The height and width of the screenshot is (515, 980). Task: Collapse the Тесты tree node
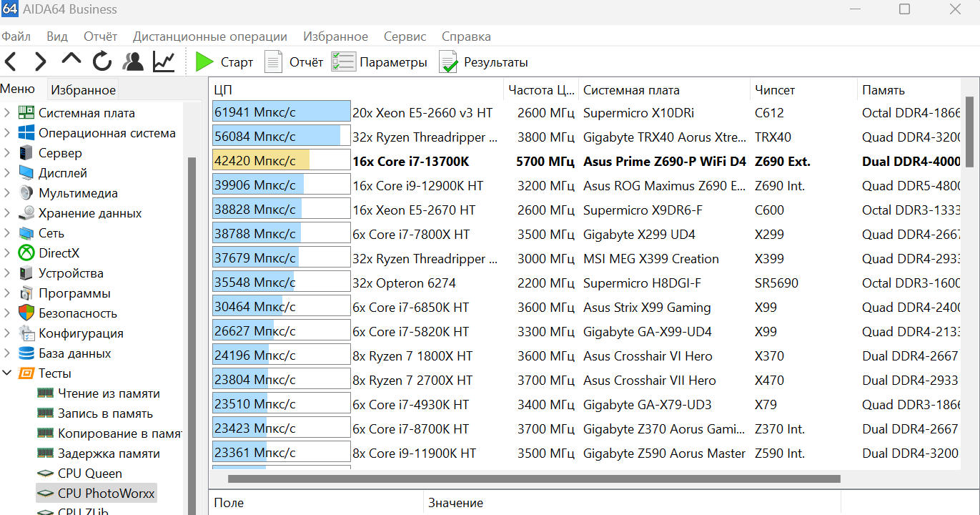coord(7,373)
